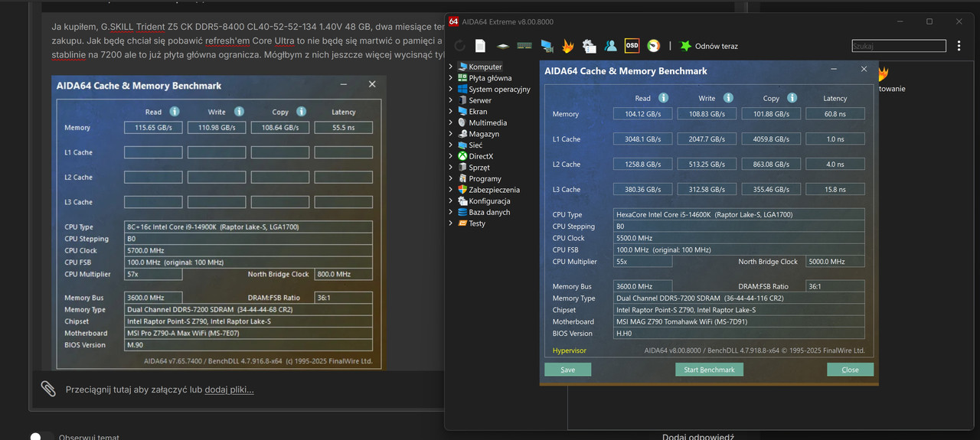Click the Memory Copy value 101.88 GB/s
The height and width of the screenshot is (440, 980).
pyautogui.click(x=771, y=114)
